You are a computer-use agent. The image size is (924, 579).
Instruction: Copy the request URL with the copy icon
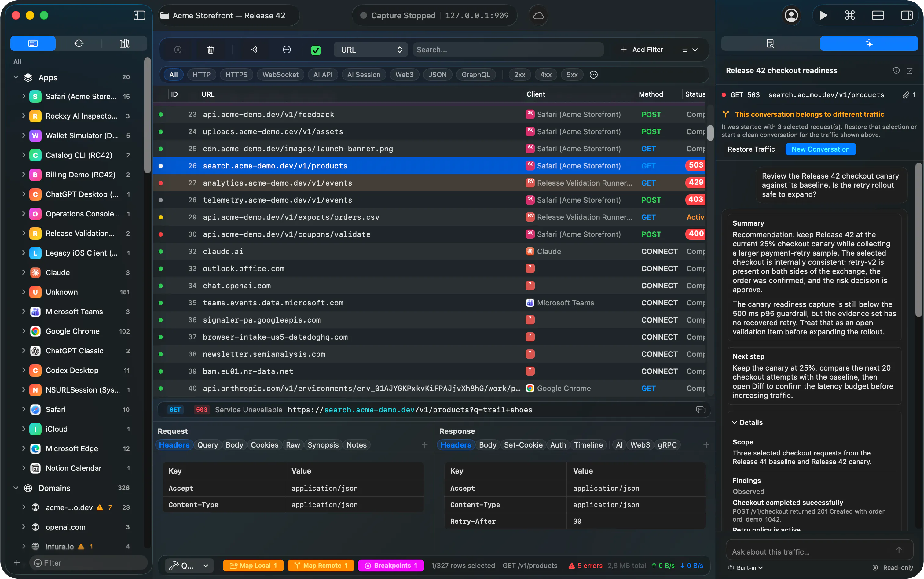(x=700, y=410)
